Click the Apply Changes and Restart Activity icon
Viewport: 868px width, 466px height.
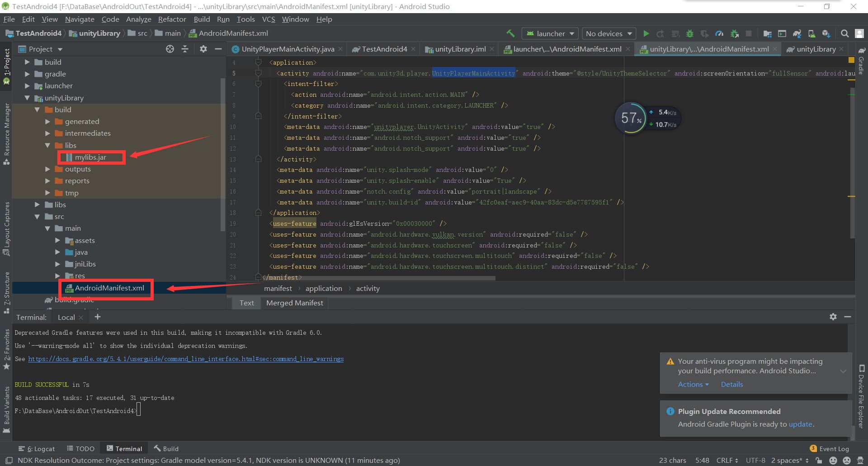click(660, 33)
